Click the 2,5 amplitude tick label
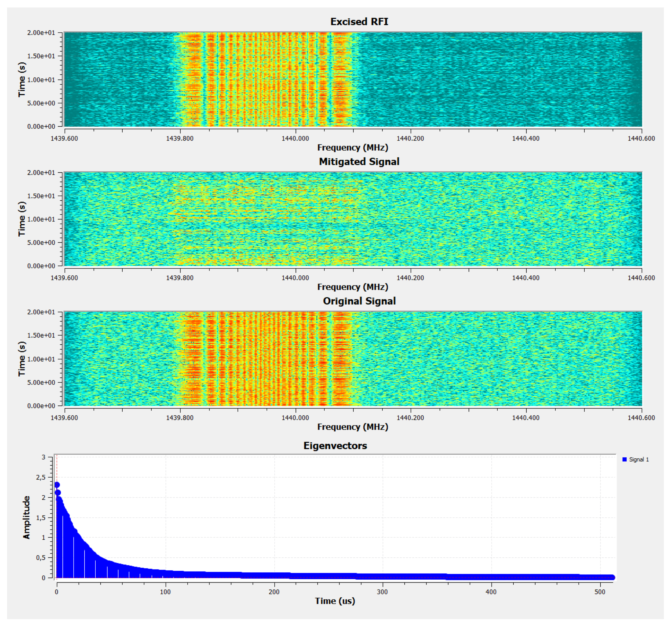Viewport: 672px width, 626px height. click(x=41, y=477)
